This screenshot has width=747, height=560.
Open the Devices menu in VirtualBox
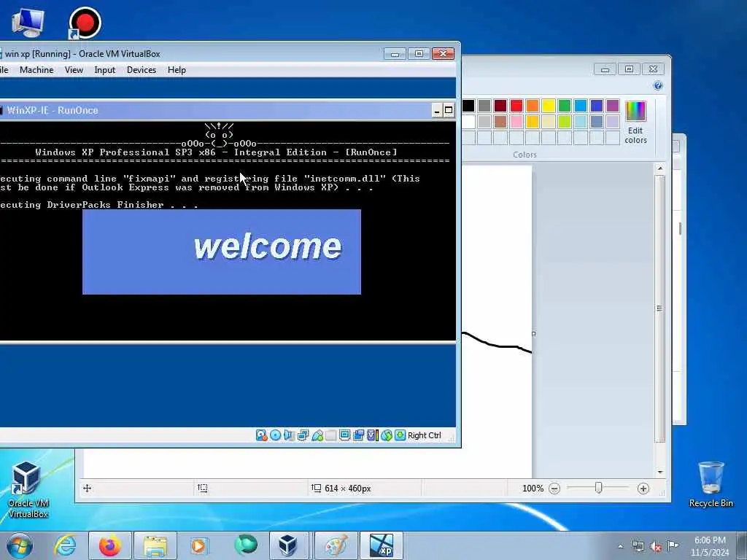click(x=141, y=70)
